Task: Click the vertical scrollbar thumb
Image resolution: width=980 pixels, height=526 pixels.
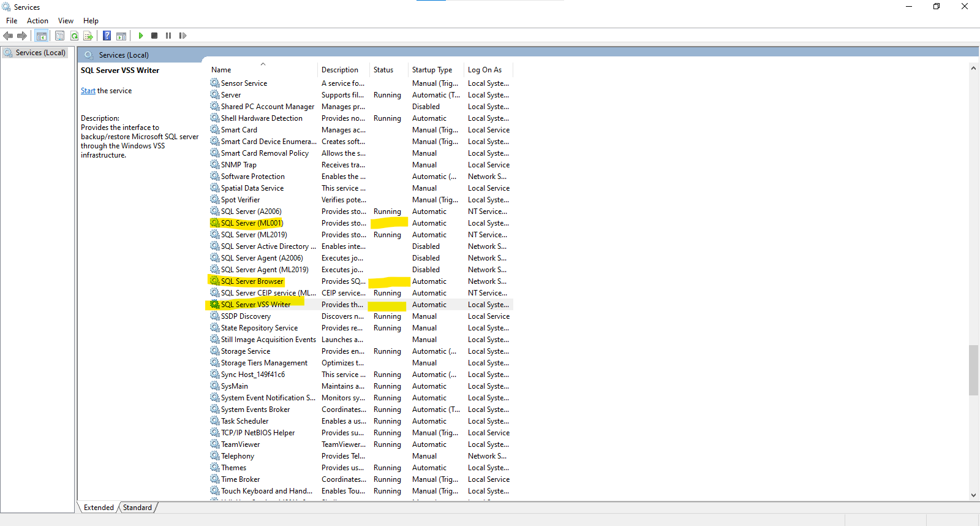Action: [973, 370]
